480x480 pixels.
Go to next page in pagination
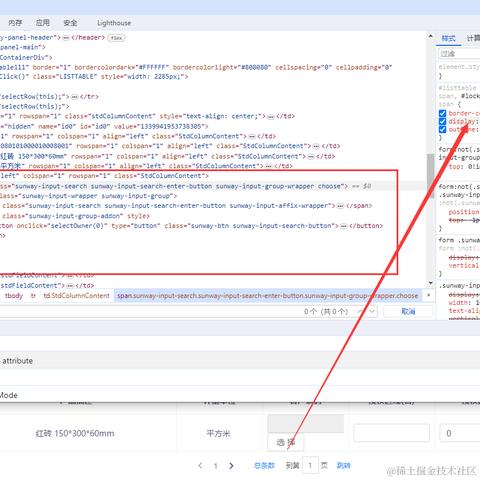click(231, 465)
